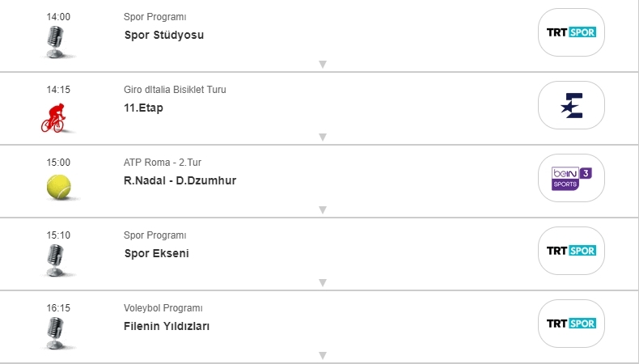
Task: Expand details arrow under Filenin Yıldızları
Action: (x=322, y=355)
